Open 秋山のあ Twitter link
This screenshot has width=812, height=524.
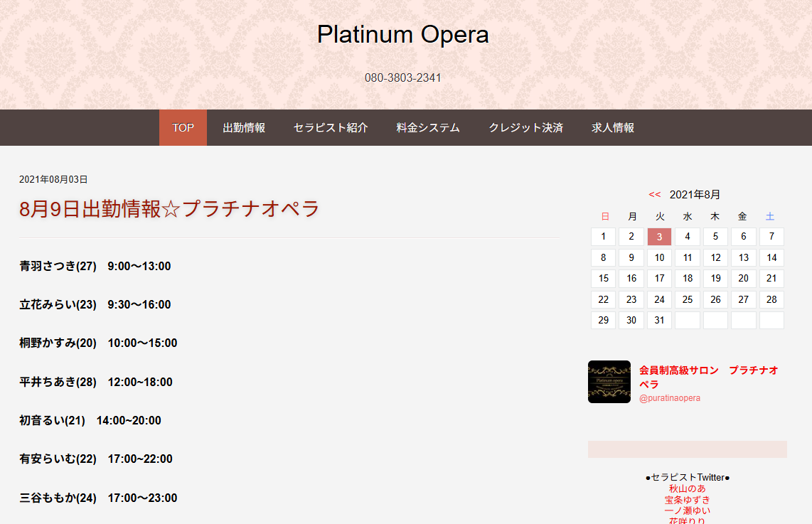click(x=687, y=488)
